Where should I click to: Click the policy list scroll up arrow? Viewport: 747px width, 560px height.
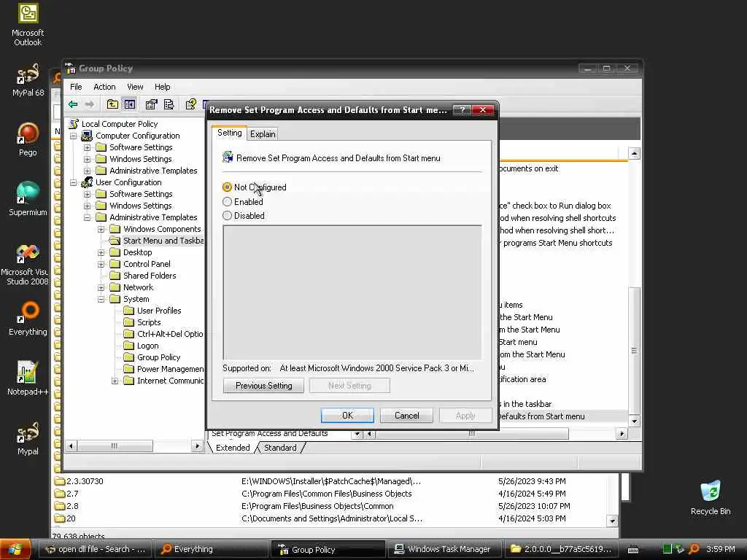point(634,153)
